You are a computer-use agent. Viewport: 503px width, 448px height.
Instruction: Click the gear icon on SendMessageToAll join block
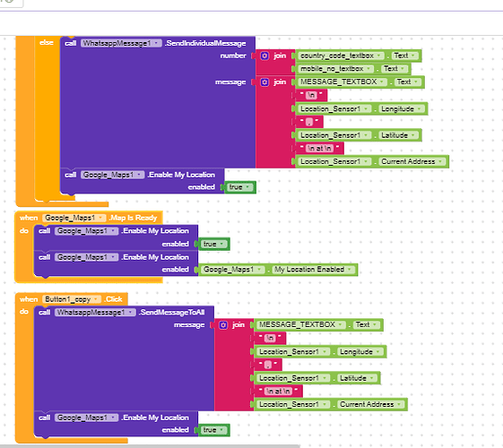pyautogui.click(x=223, y=325)
